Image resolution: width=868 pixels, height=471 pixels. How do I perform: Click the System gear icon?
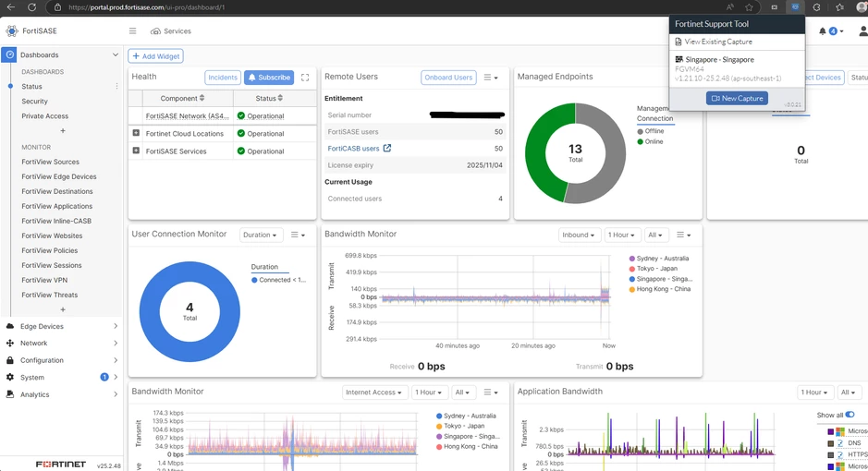tap(10, 377)
